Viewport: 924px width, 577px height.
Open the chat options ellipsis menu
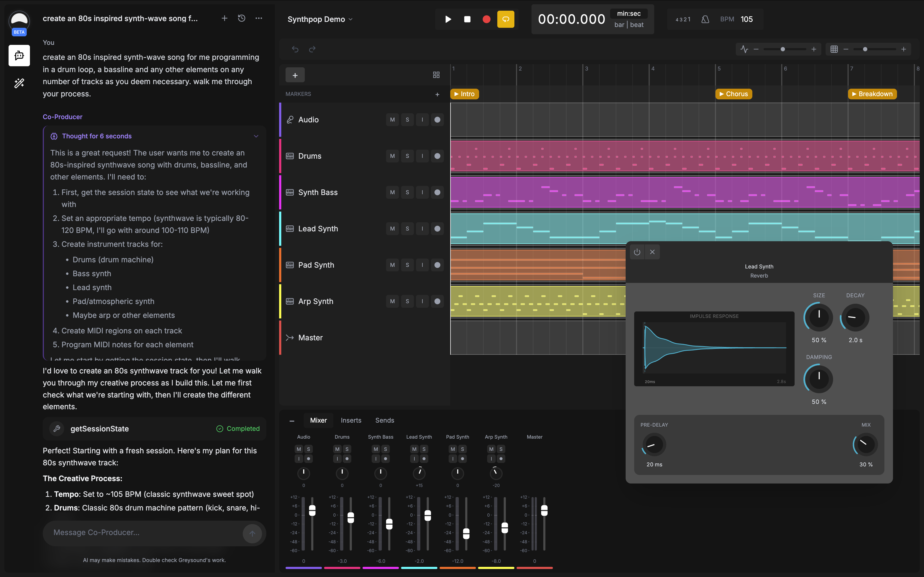[x=259, y=18]
